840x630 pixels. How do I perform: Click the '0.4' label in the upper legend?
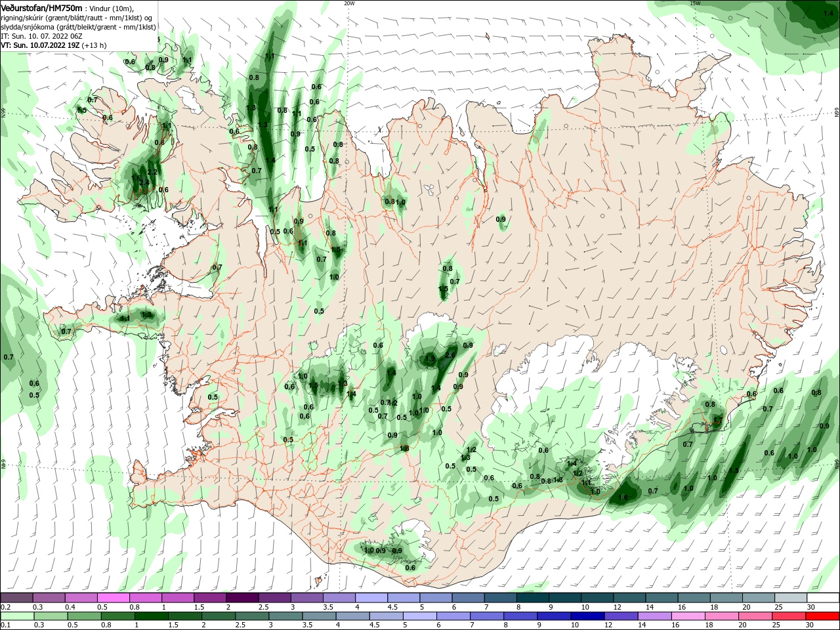[70, 607]
